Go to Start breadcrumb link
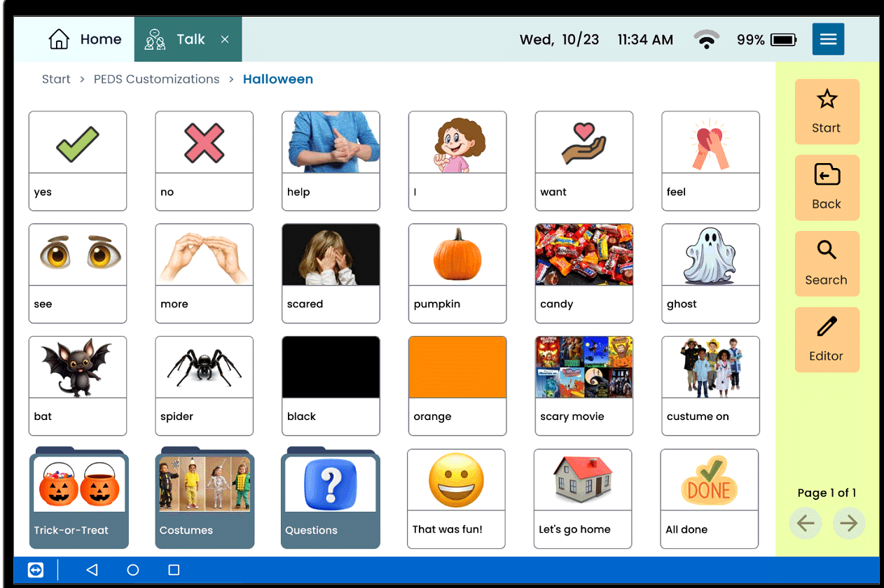884x588 pixels. click(x=56, y=79)
